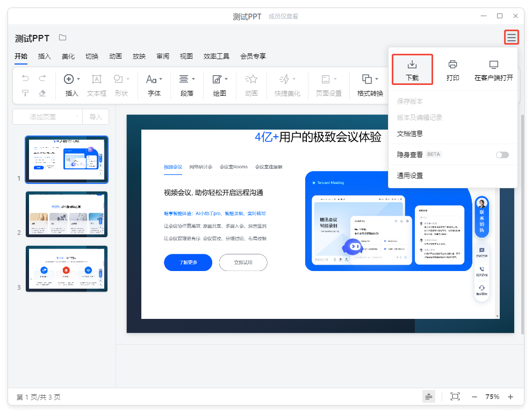The image size is (532, 413).
Task: Open the 添加页面 dropdown arrow
Action: tap(77, 117)
